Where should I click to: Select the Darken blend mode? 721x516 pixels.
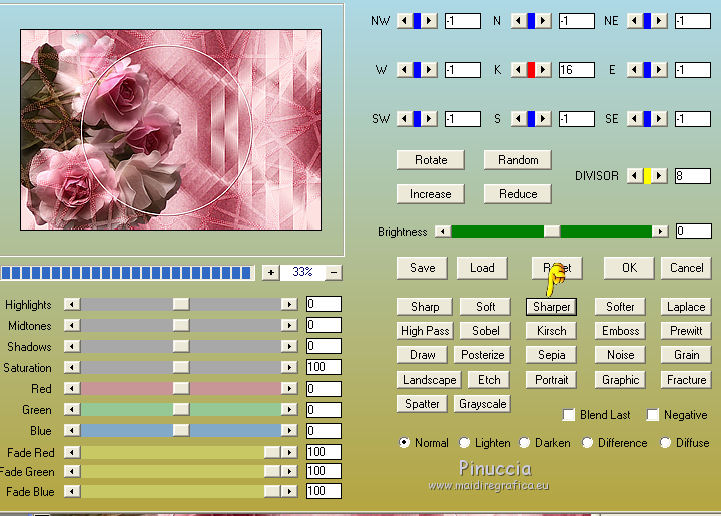[x=525, y=442]
